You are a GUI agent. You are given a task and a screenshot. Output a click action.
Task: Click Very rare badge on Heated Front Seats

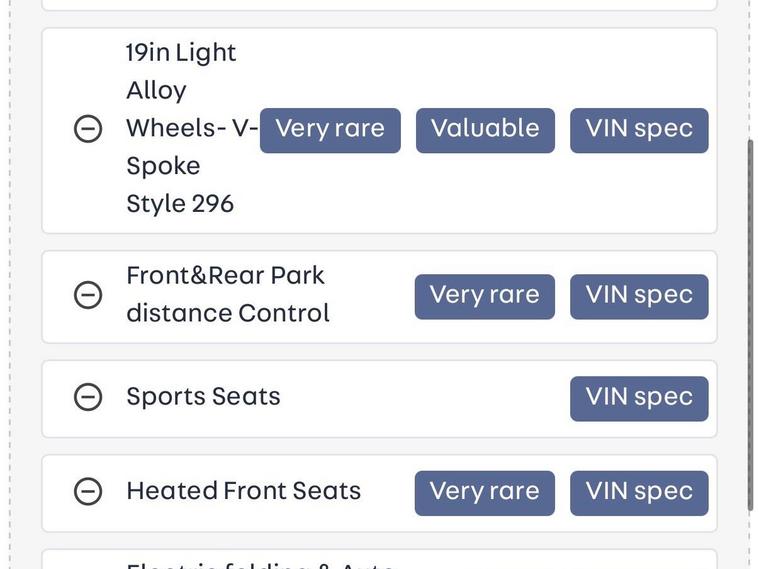[x=484, y=492]
